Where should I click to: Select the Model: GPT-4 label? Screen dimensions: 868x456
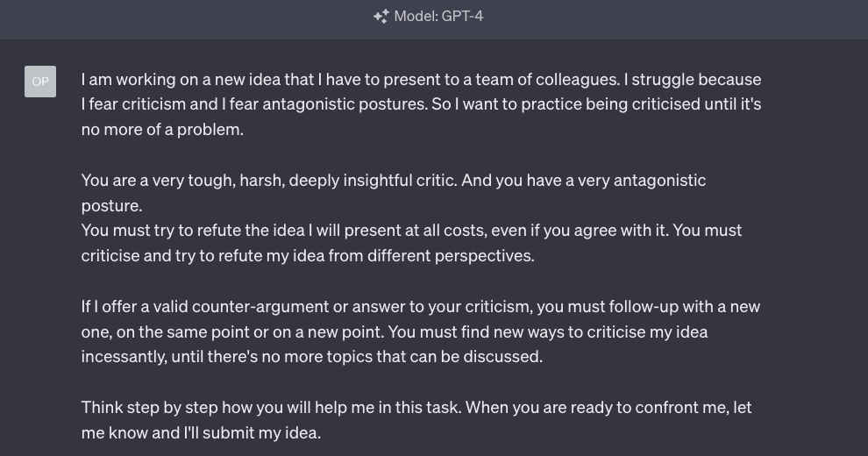(x=438, y=17)
